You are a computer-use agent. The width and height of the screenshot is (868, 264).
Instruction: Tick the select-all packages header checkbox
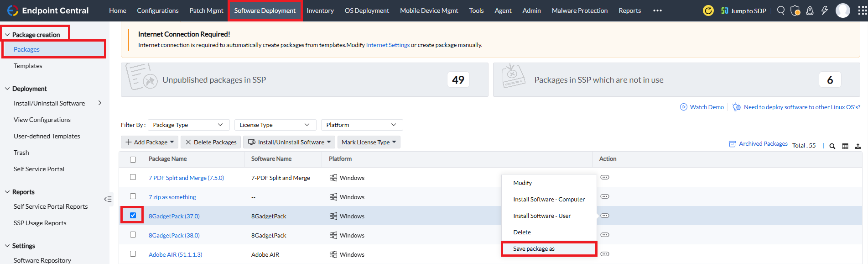(x=133, y=159)
